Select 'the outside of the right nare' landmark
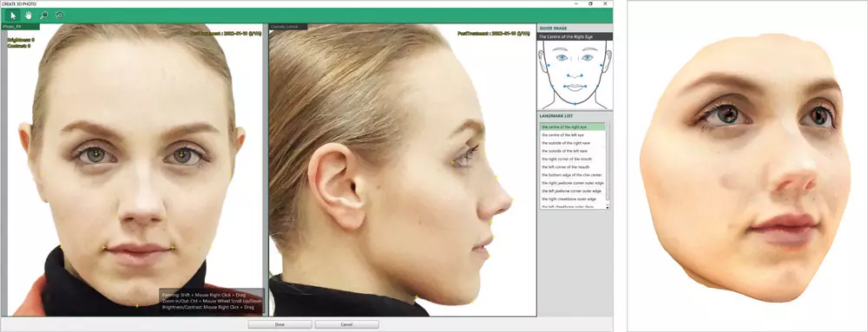This screenshot has width=868, height=332. [573, 143]
